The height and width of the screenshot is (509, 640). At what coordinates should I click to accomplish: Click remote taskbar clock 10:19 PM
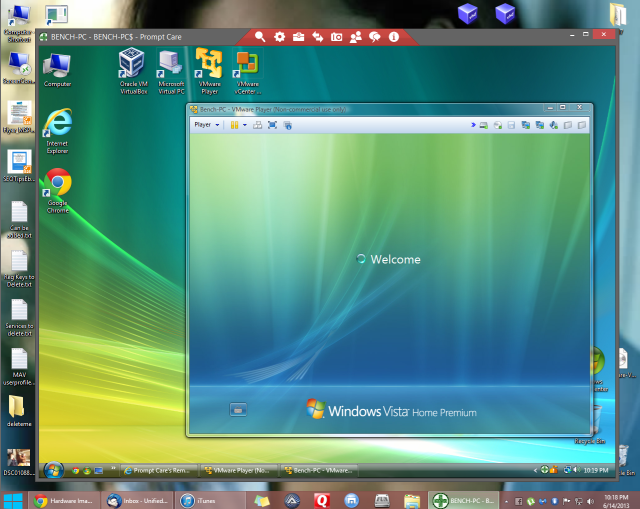pos(596,470)
